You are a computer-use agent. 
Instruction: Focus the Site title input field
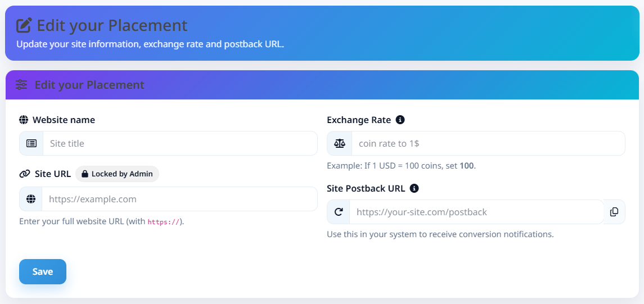point(180,143)
